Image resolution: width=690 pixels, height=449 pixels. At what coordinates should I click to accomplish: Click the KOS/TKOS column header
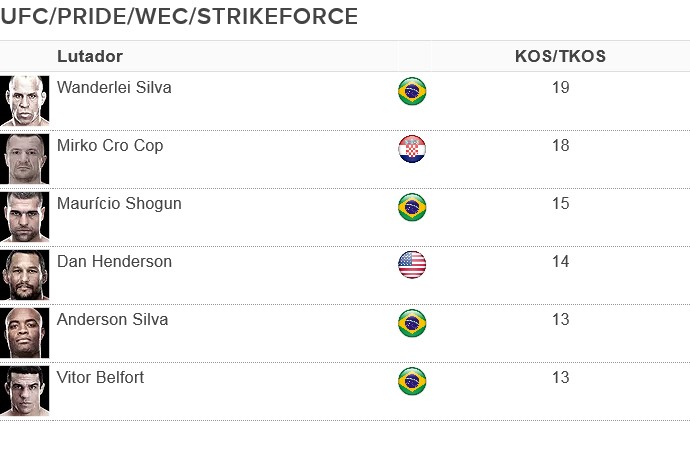pos(560,56)
